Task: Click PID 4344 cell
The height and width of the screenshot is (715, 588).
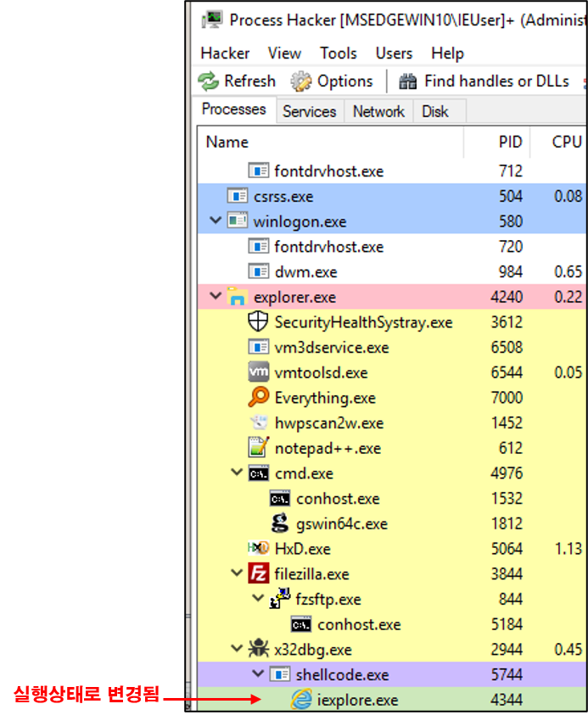Action: point(507,700)
